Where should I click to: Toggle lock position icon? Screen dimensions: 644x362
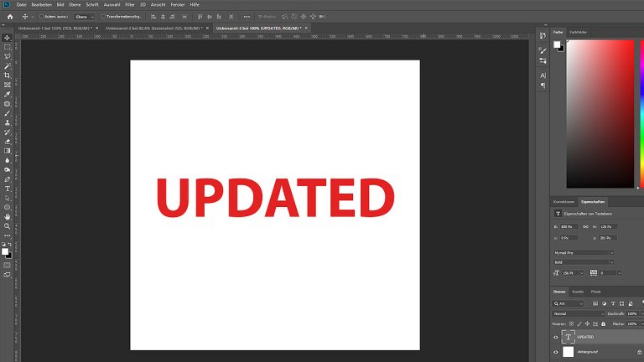pos(587,323)
